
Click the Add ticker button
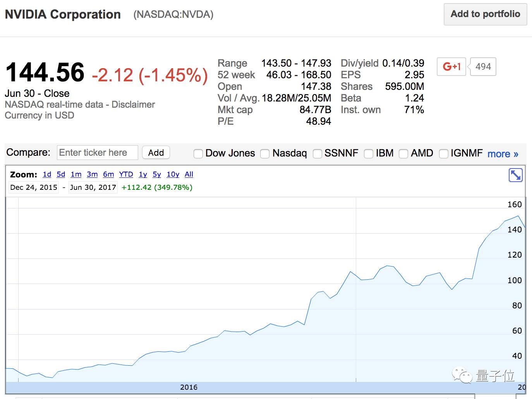[x=156, y=153]
